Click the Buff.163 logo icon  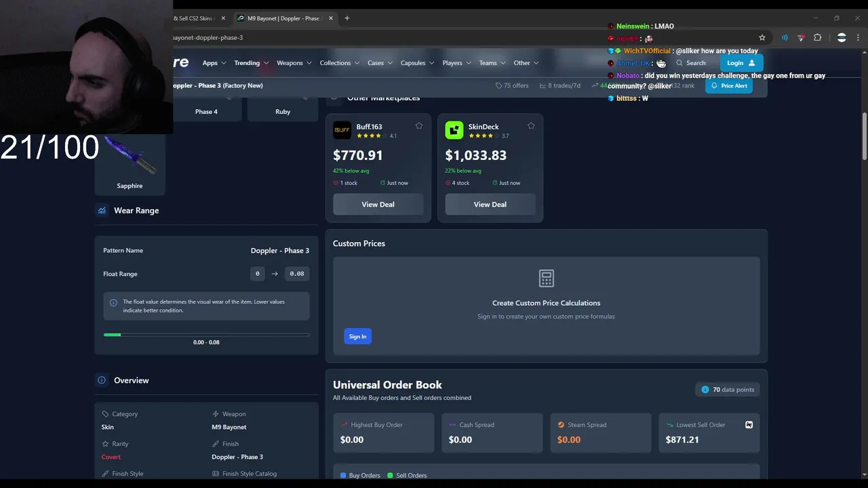342,130
